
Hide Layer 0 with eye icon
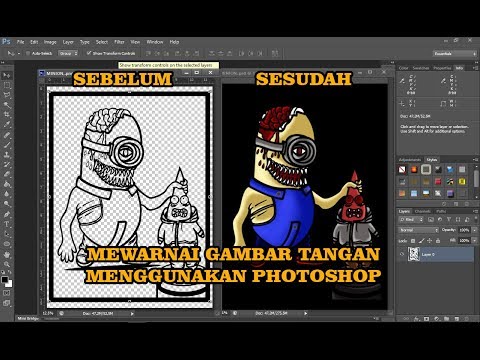pos(402,254)
